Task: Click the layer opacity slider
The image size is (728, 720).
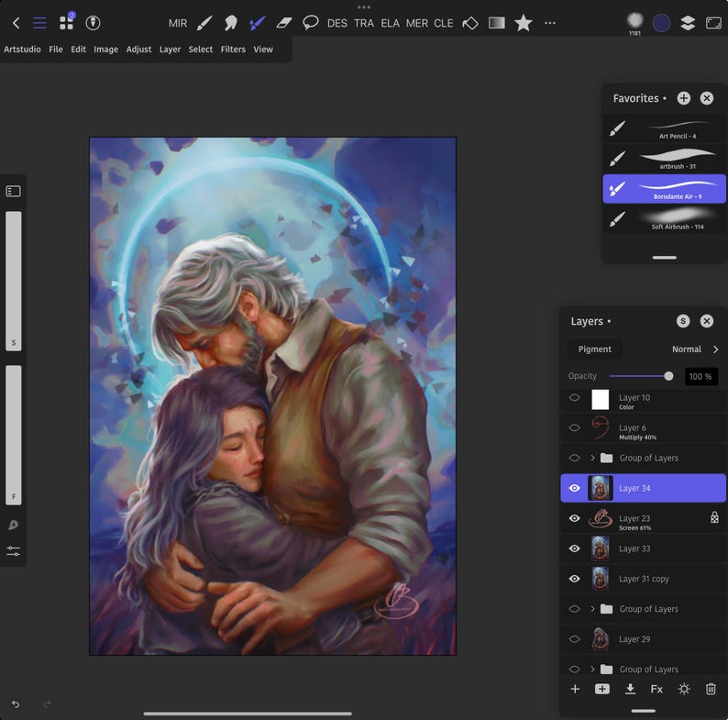Action: pyautogui.click(x=642, y=376)
